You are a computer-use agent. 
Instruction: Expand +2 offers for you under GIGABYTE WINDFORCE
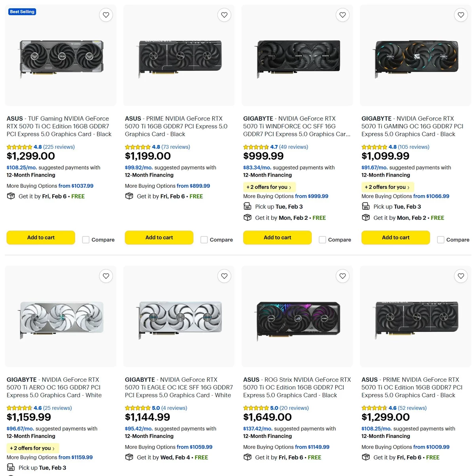tap(269, 187)
